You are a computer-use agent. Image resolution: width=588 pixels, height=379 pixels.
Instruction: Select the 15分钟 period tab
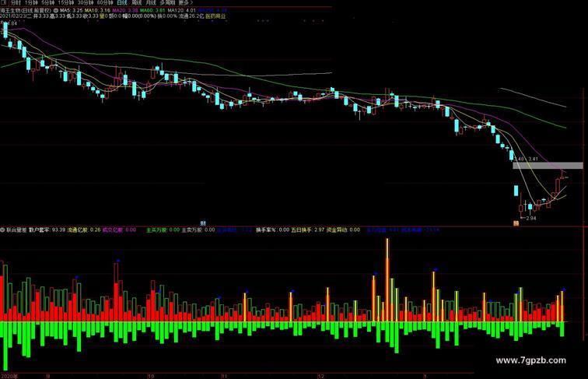coord(66,2)
